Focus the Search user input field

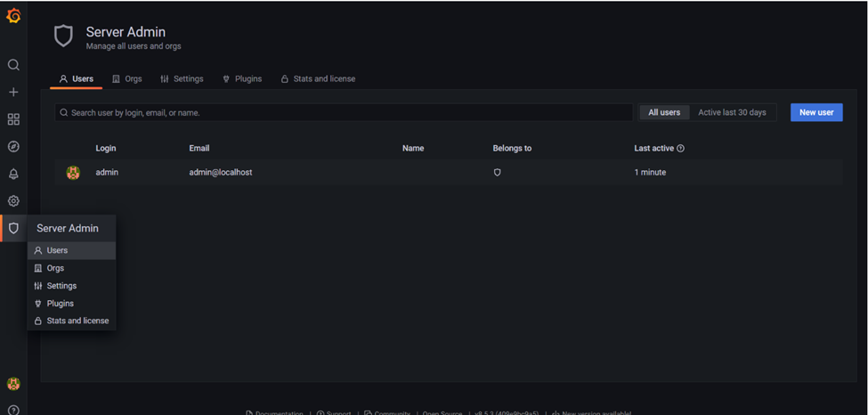click(344, 112)
